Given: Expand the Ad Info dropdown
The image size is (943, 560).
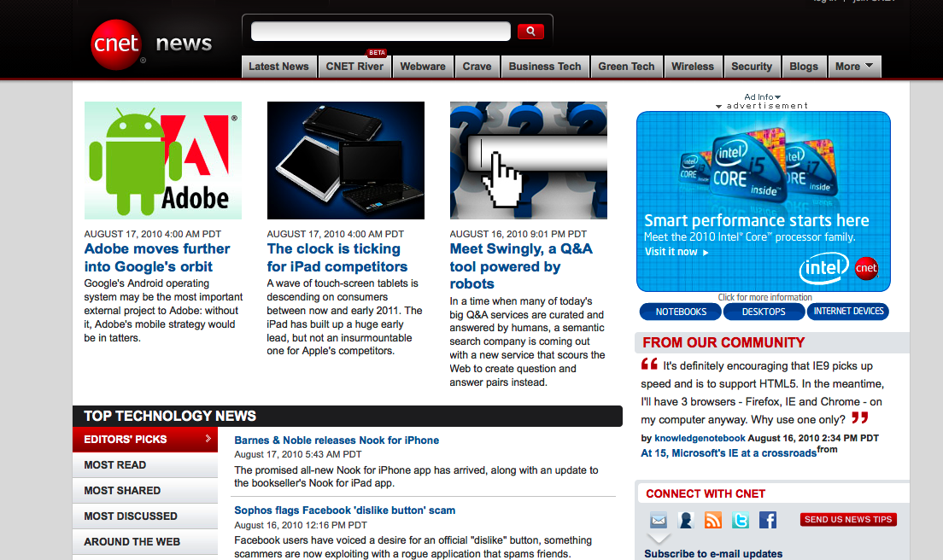Looking at the screenshot, I should (x=762, y=96).
